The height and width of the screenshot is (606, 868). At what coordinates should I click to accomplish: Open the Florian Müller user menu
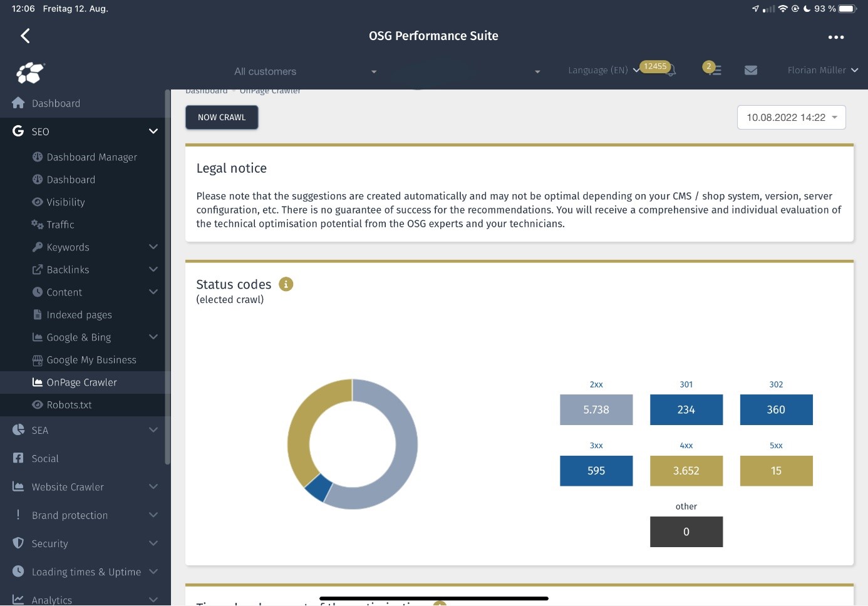coord(822,70)
